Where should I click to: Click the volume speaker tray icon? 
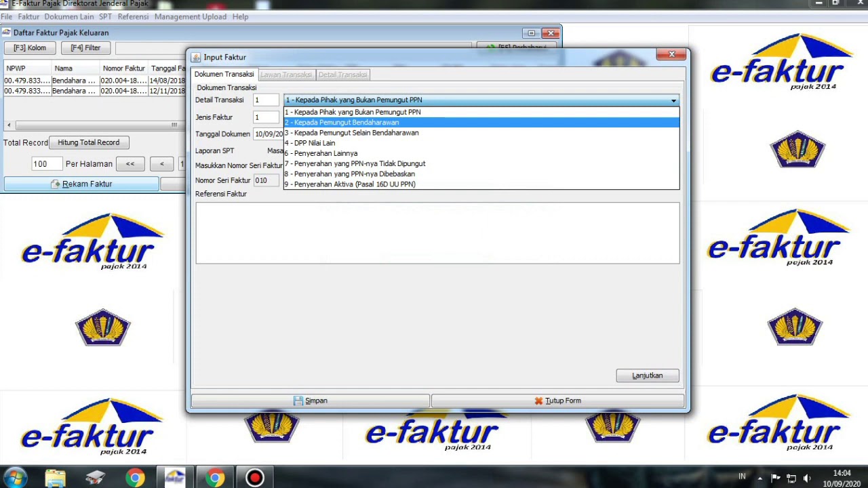(807, 478)
